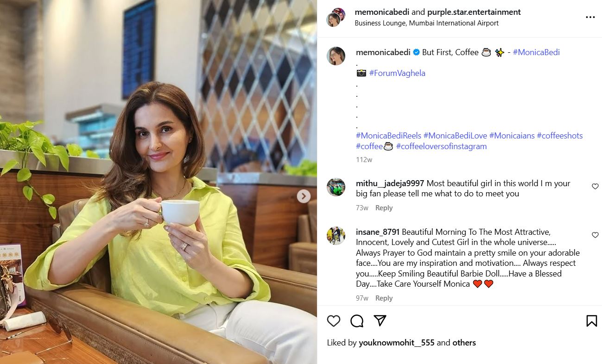Image resolution: width=602 pixels, height=364 pixels.
Task: Open the #coffeeloversofinstagram hashtag
Action: pyautogui.click(x=441, y=146)
